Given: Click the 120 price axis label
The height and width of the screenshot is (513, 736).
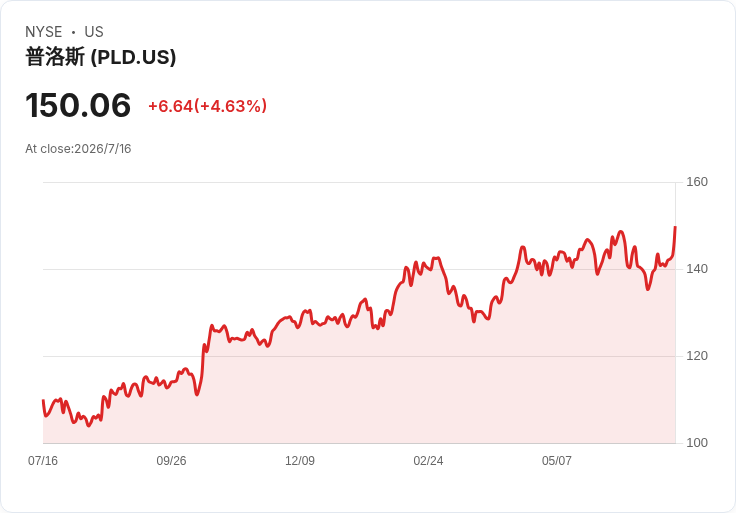Looking at the screenshot, I should tap(697, 356).
